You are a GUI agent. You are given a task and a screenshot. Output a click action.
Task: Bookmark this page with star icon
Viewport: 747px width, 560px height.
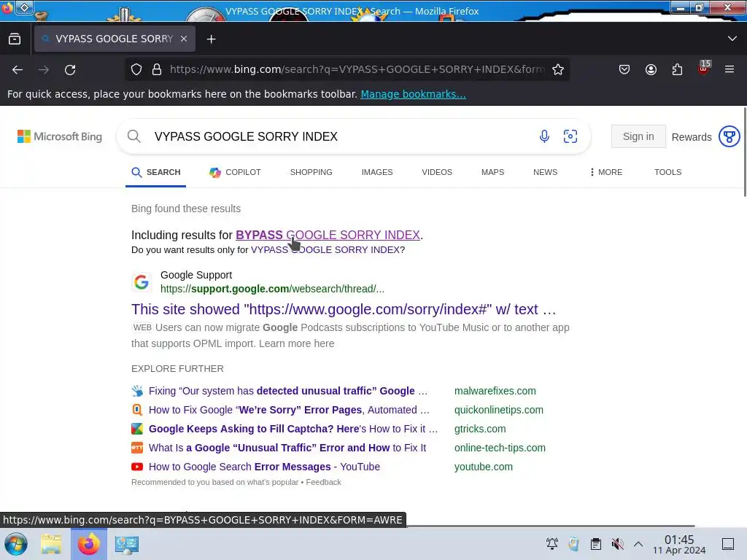pos(558,69)
